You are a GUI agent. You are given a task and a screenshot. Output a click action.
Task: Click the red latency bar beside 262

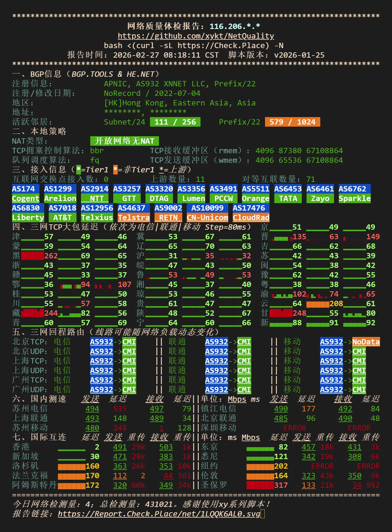[33, 256]
